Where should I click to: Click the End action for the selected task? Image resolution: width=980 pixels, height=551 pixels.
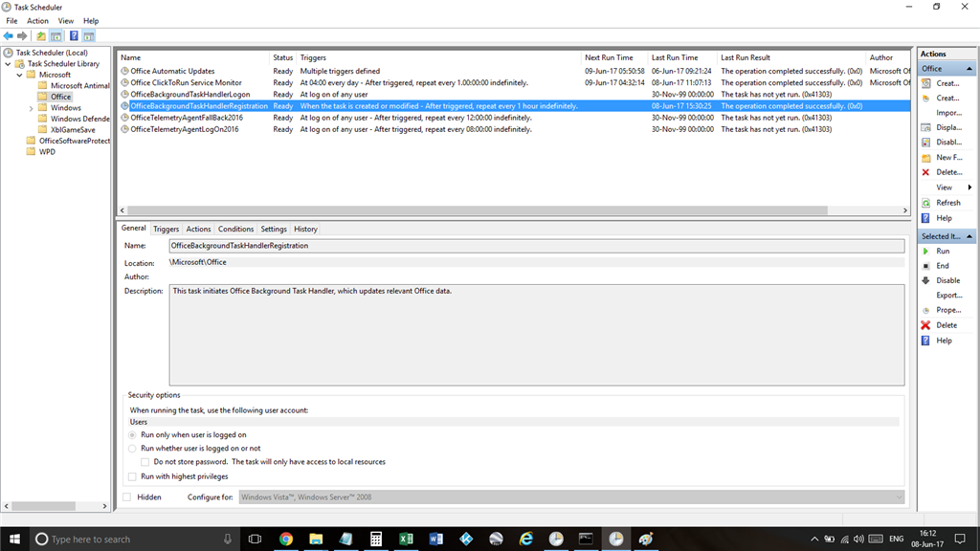pos(943,266)
